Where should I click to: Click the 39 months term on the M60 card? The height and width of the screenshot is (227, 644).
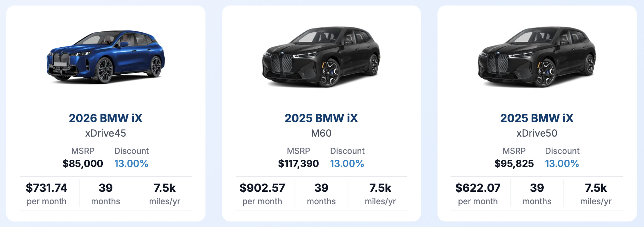pyautogui.click(x=321, y=193)
